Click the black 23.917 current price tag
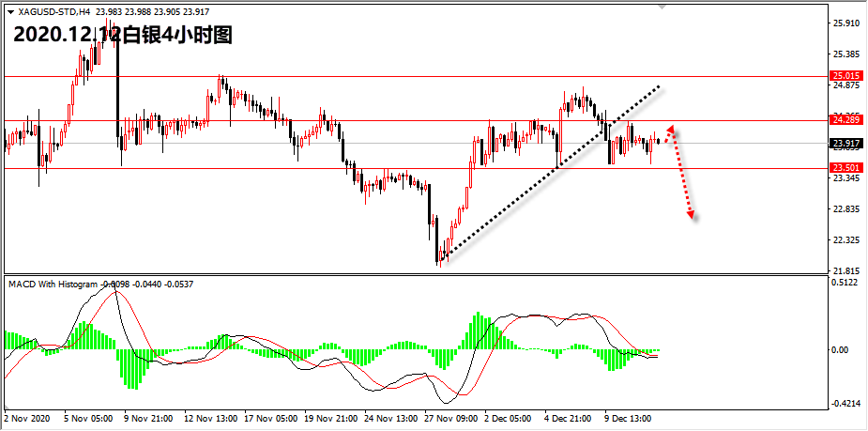The image size is (868, 431). click(846, 143)
